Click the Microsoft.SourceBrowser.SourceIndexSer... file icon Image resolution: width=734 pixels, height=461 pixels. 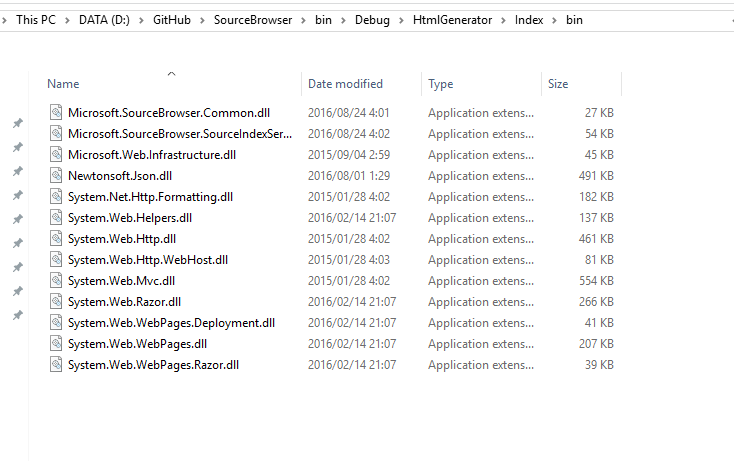pyautogui.click(x=56, y=134)
